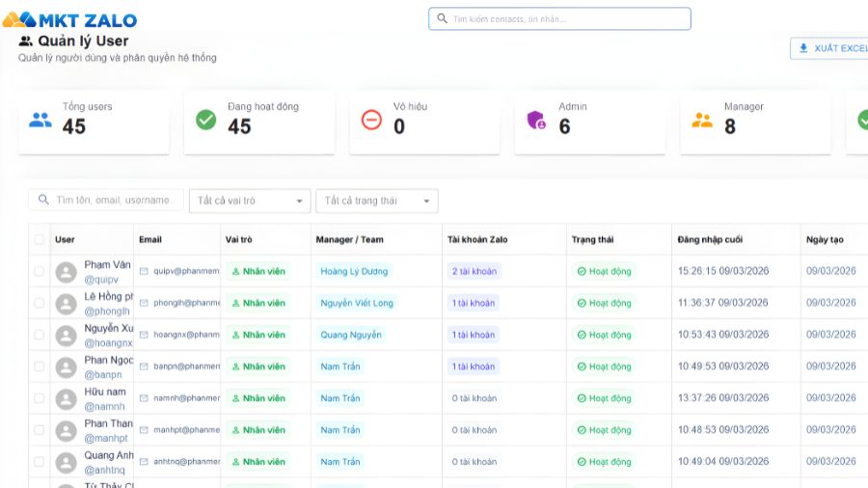Open the Tất cả vai trò dropdown

point(250,201)
